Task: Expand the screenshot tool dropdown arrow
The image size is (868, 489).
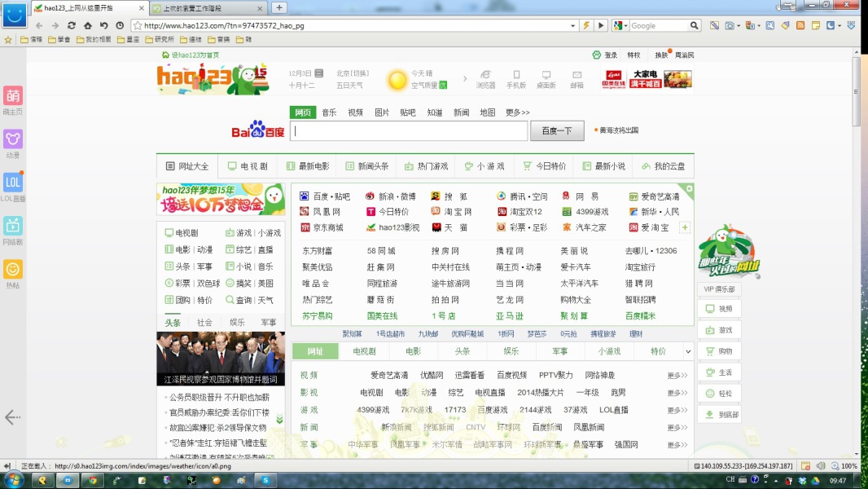Action: click(x=739, y=25)
